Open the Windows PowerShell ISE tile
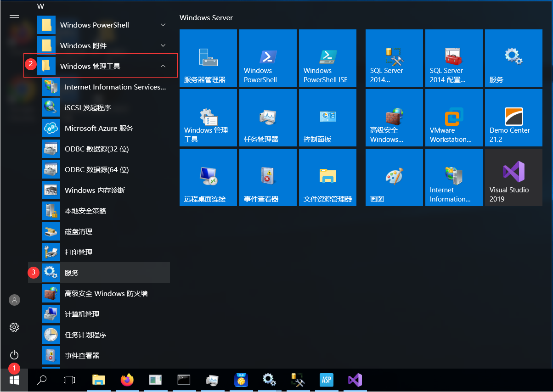Image resolution: width=553 pixels, height=392 pixels. (x=327, y=58)
